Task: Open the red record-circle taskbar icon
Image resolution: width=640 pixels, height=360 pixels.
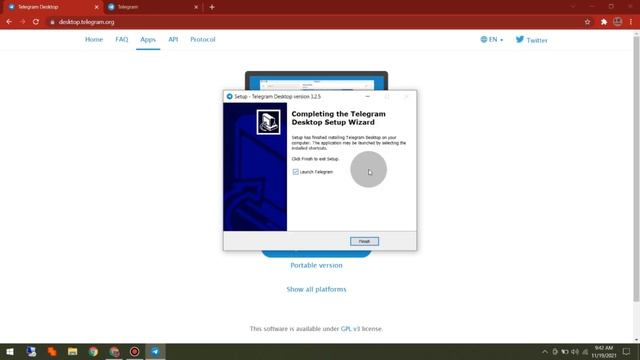Action: pyautogui.click(x=135, y=351)
